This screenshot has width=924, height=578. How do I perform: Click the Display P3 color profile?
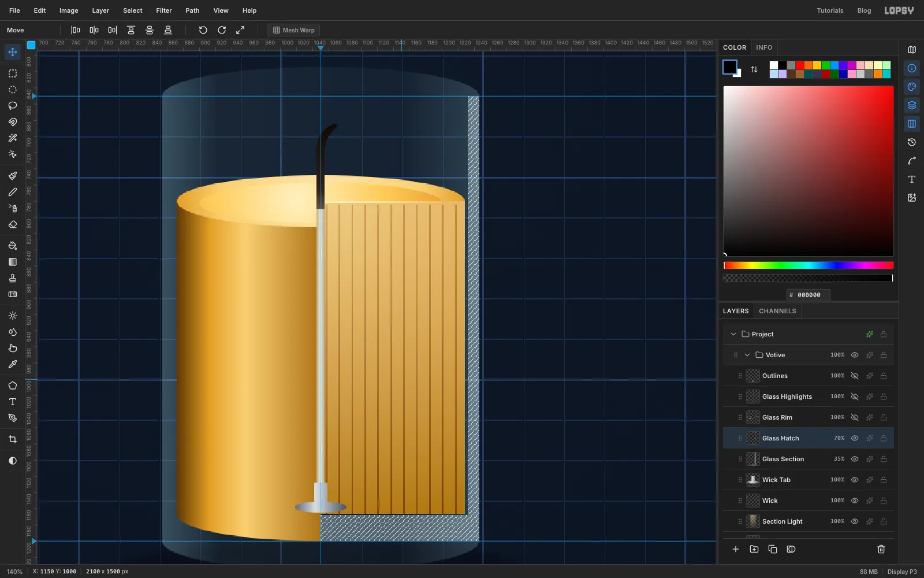pyautogui.click(x=902, y=572)
